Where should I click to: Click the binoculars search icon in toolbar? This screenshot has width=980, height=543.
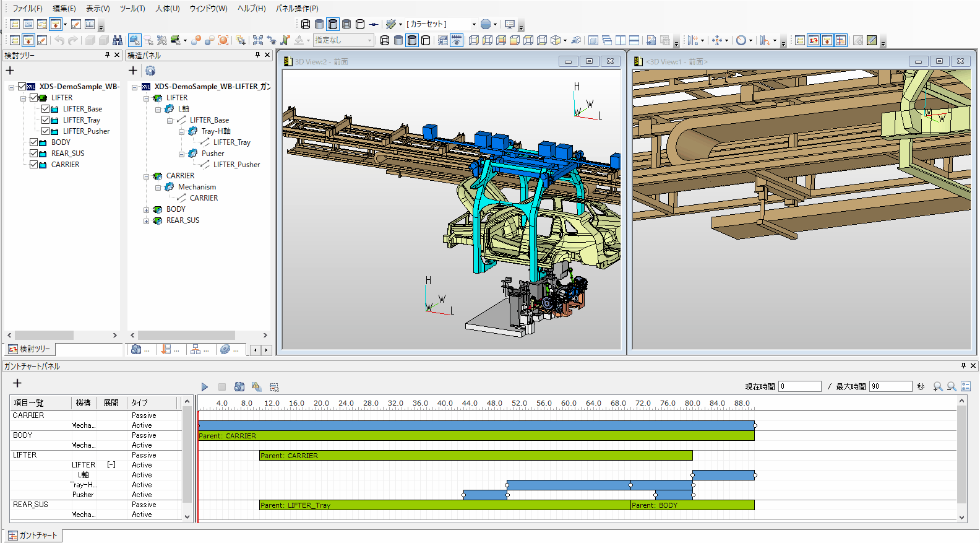coord(117,40)
